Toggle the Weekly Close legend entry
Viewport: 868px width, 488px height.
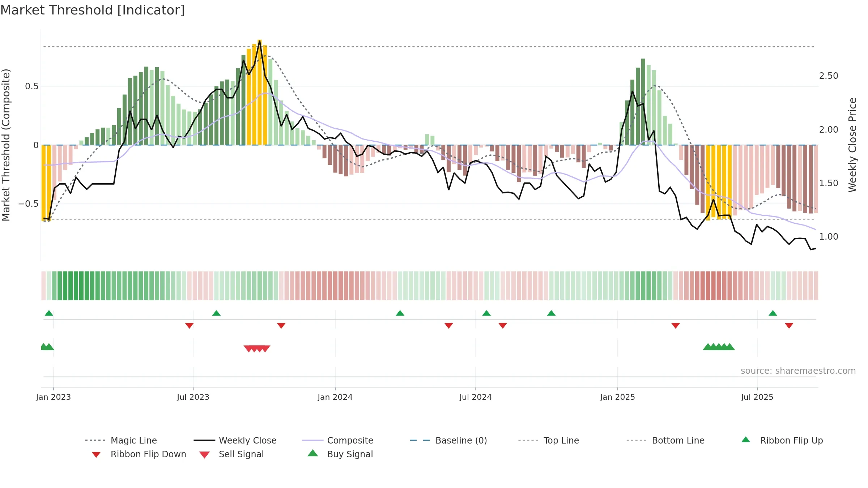pos(235,440)
